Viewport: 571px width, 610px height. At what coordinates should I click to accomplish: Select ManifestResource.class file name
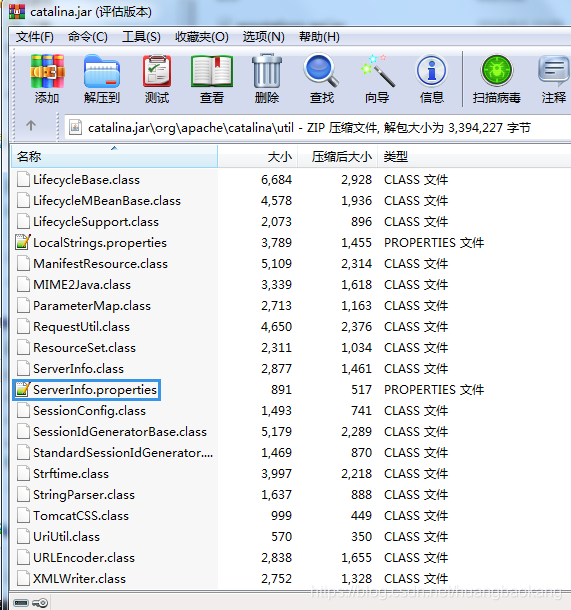click(101, 264)
